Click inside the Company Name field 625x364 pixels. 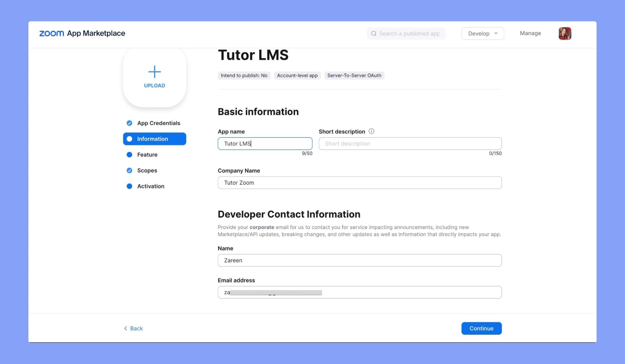(x=360, y=182)
